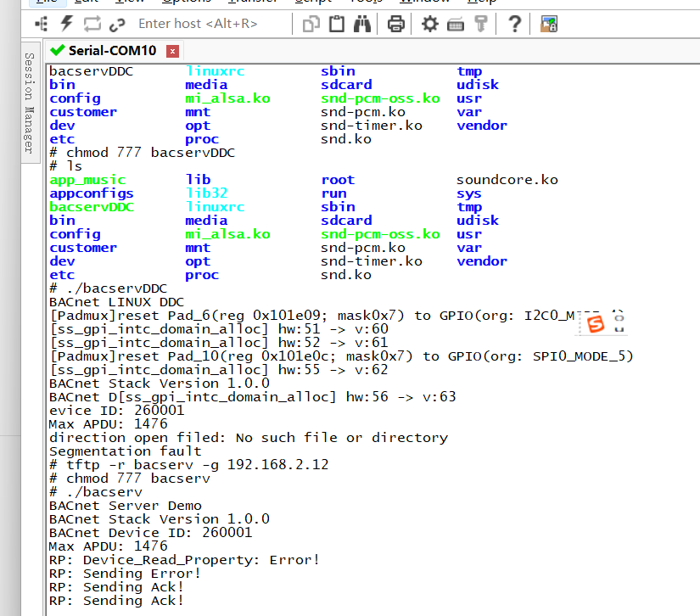Click the Connect in Tab link icon
The image size is (700, 616).
click(117, 25)
